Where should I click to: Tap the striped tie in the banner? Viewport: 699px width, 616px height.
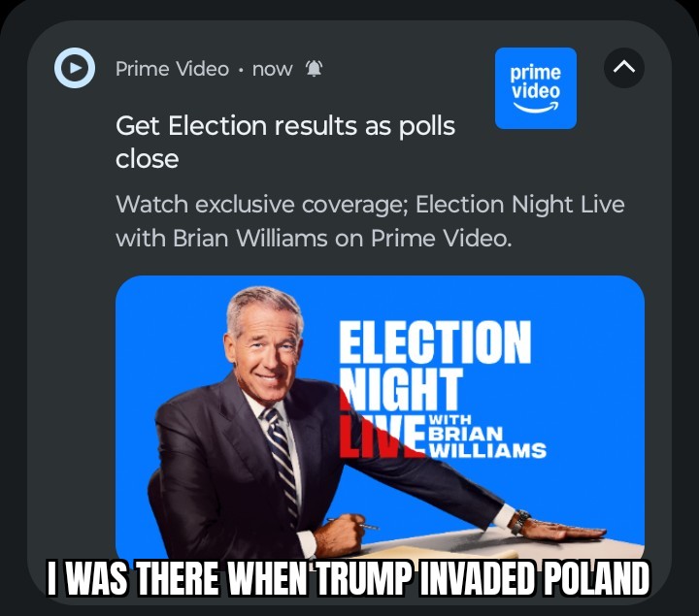coord(283,464)
